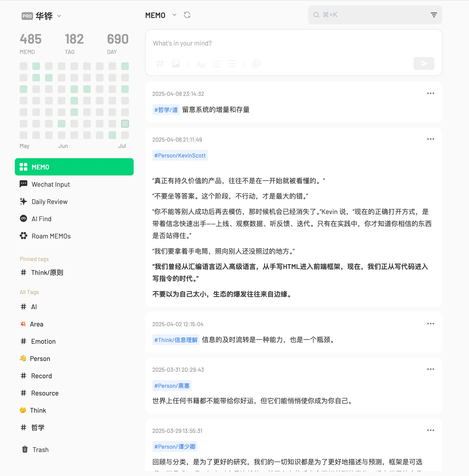469x476 pixels.
Task: Open options for 2025-04-08 memo
Action: 430,93
